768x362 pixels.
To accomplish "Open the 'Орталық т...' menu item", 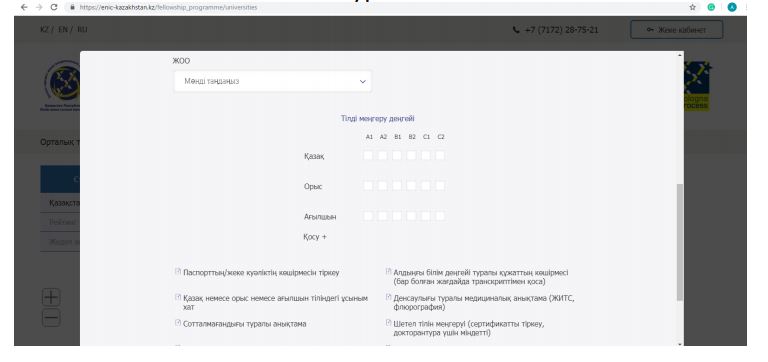I will [60, 142].
